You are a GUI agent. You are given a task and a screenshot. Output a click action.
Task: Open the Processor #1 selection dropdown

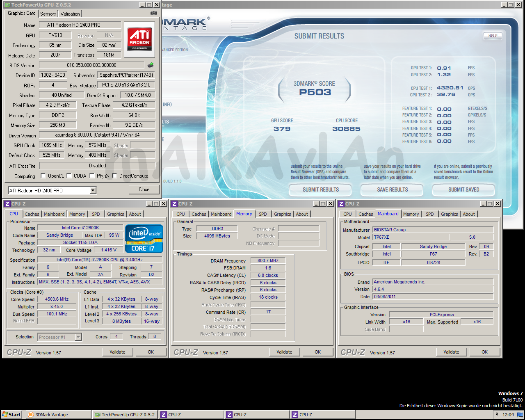click(78, 337)
